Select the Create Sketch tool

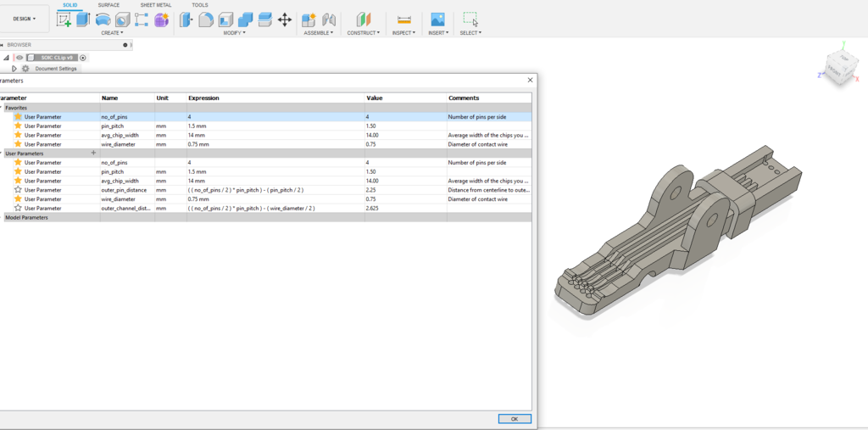point(64,20)
